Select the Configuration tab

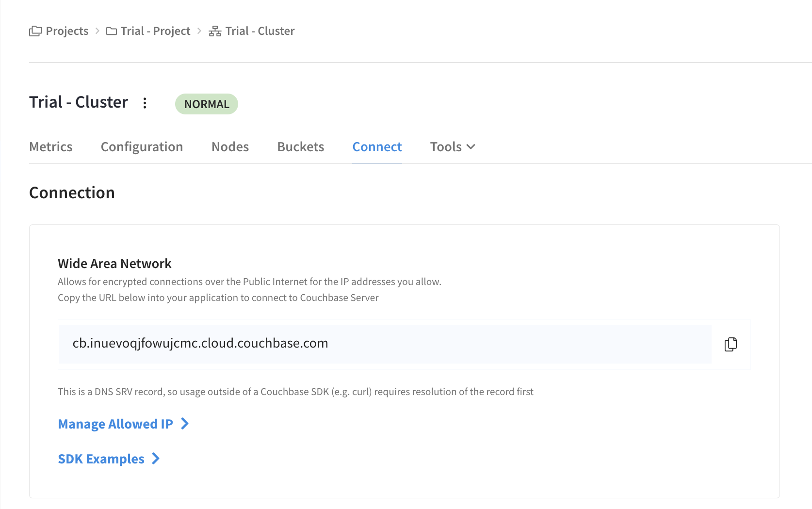(142, 146)
